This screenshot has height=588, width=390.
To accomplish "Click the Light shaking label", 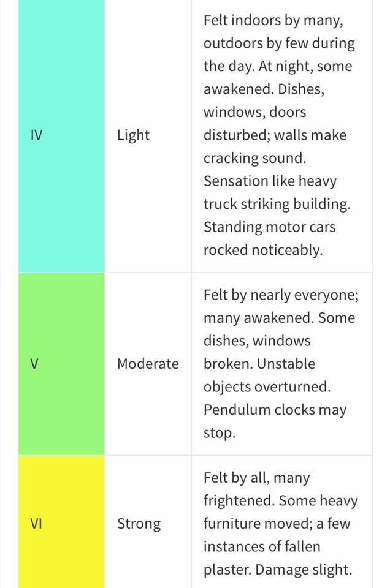I will (133, 135).
